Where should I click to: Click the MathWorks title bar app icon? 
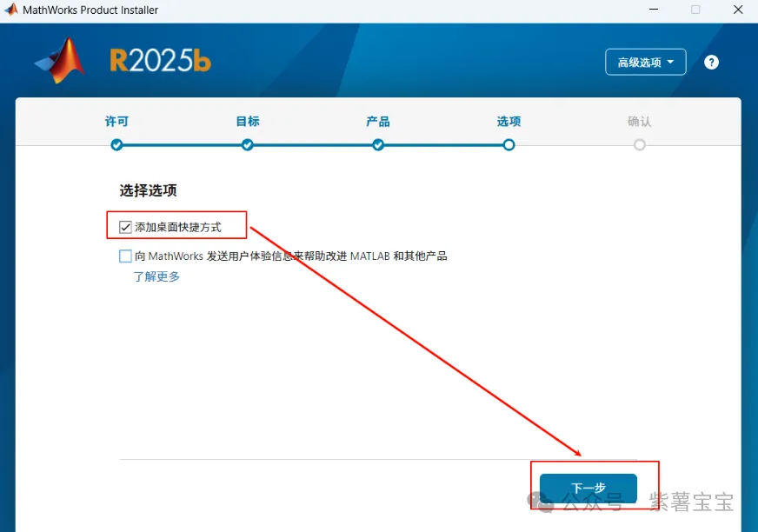pyautogui.click(x=11, y=10)
